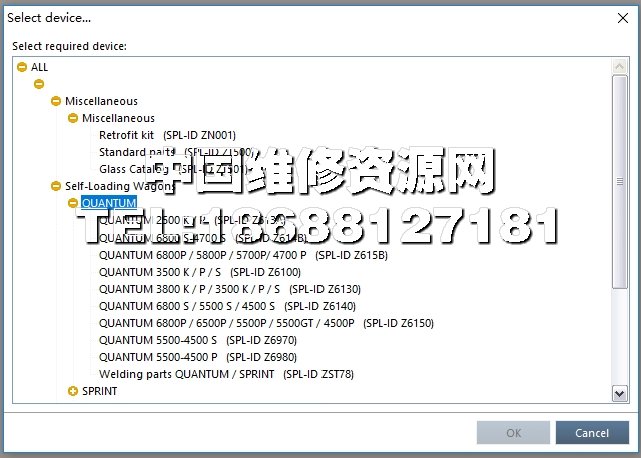The width and height of the screenshot is (641, 458).
Task: Click scrollbar down arrow in device list
Action: [x=620, y=395]
